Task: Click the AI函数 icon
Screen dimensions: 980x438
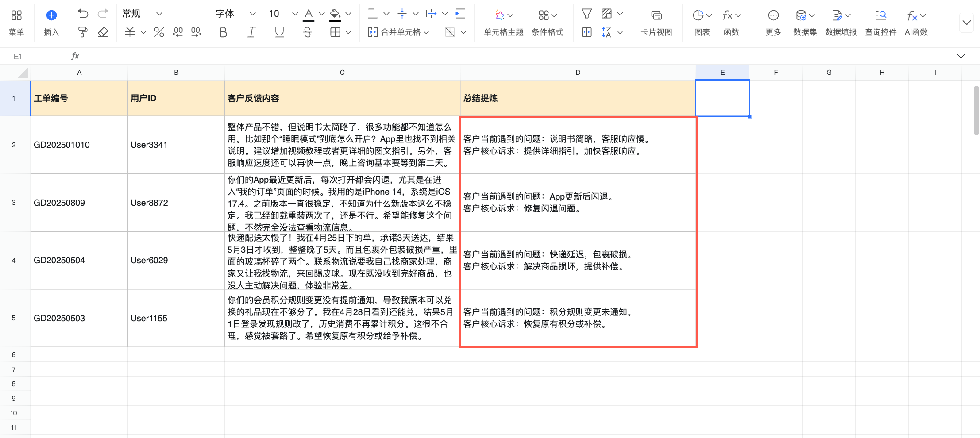Action: [x=912, y=16]
